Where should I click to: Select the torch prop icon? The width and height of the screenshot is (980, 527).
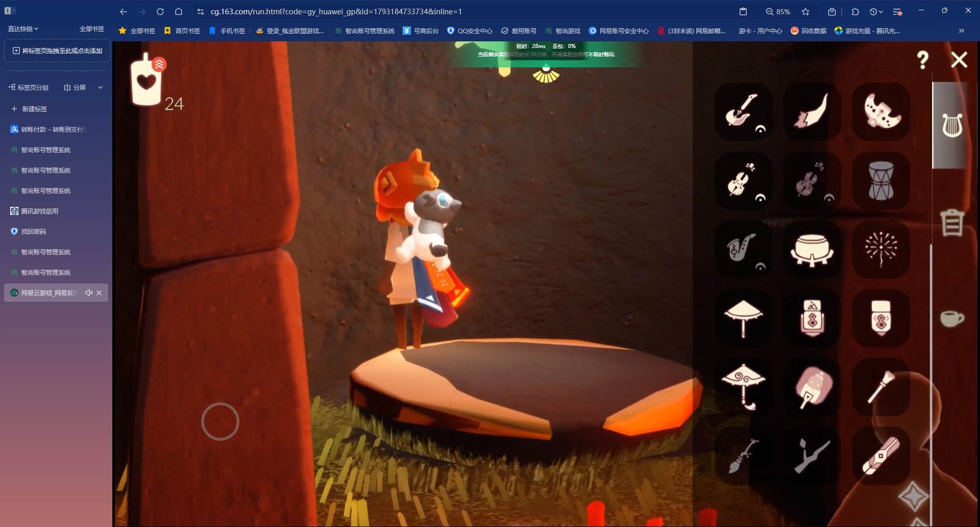[881, 387]
